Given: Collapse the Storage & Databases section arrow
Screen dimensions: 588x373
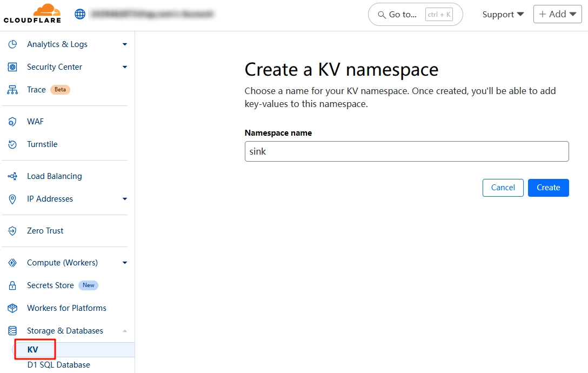Looking at the screenshot, I should tap(125, 331).
